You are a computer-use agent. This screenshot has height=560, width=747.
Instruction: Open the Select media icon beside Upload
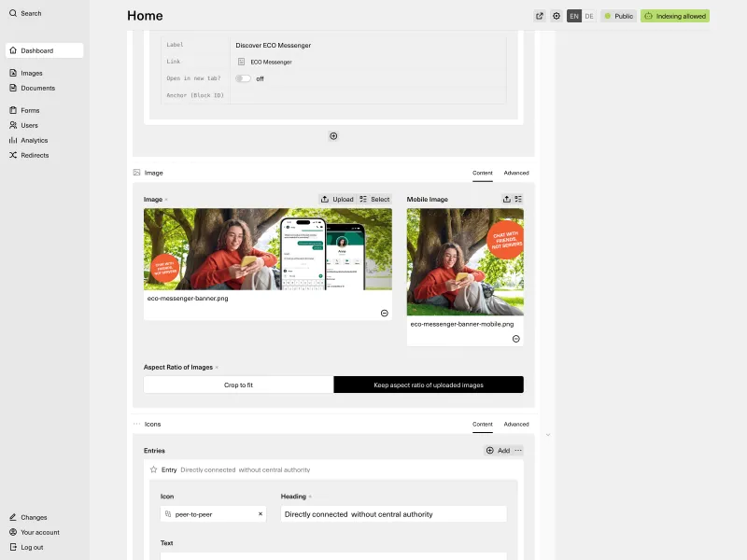pyautogui.click(x=376, y=199)
